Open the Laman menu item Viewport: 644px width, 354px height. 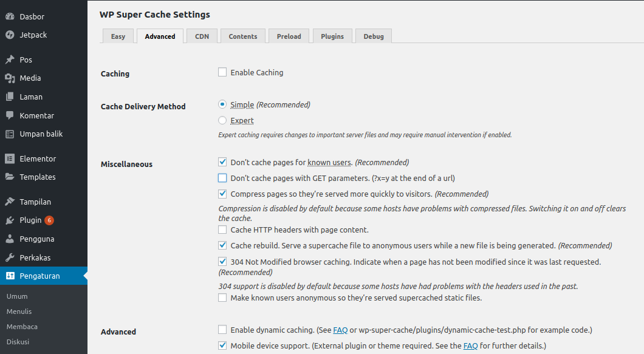click(x=44, y=97)
